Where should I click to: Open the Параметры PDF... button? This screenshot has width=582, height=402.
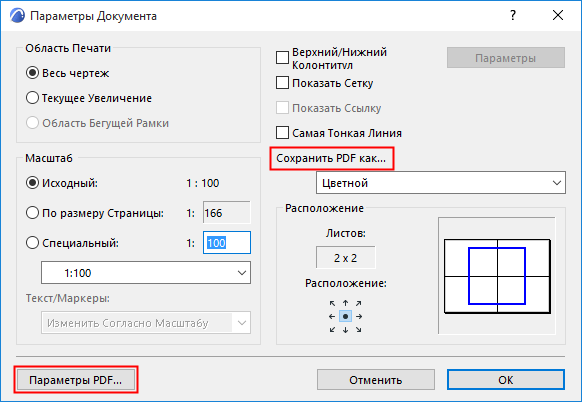(76, 380)
